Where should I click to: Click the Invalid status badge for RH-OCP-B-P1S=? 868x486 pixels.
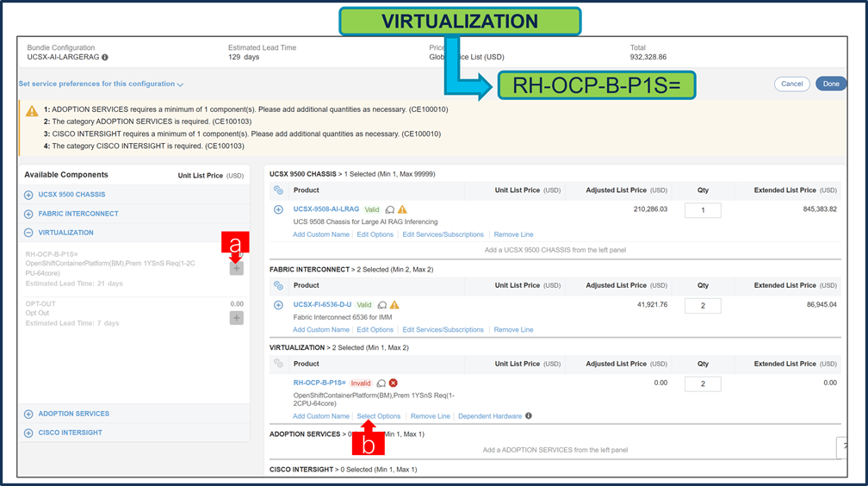(x=360, y=383)
